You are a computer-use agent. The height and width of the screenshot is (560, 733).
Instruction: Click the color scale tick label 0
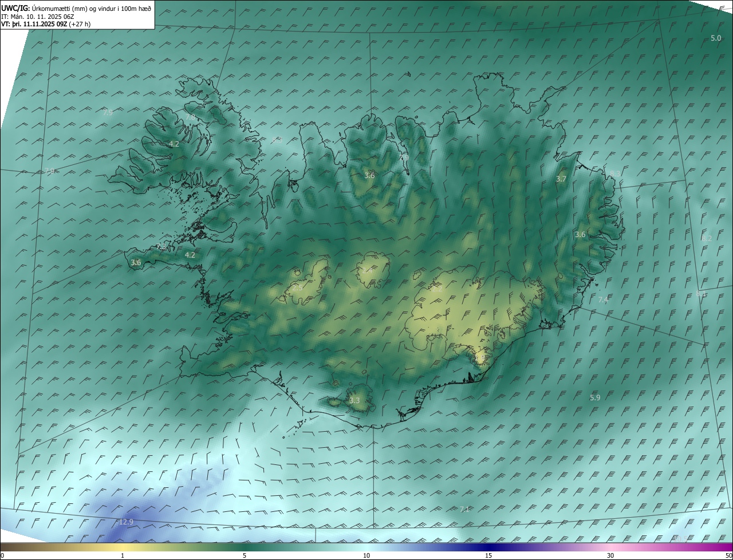[2, 555]
